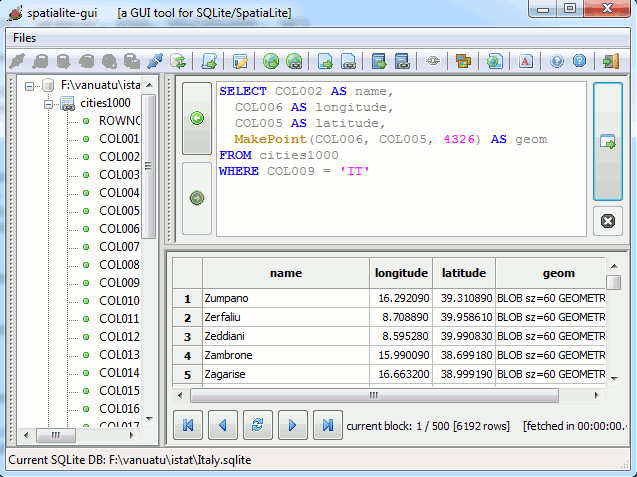Click the greyed-out connect database plug icon
The height and width of the screenshot is (477, 637).
coord(17,61)
